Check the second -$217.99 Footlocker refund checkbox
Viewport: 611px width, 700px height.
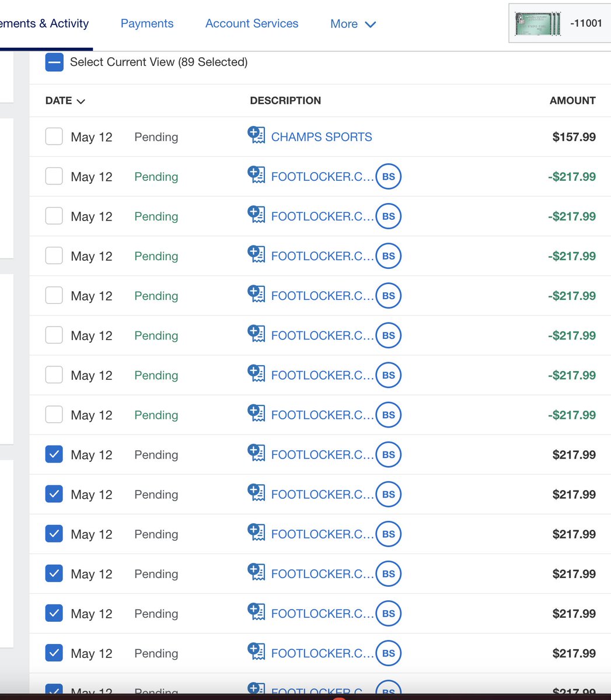(54, 216)
